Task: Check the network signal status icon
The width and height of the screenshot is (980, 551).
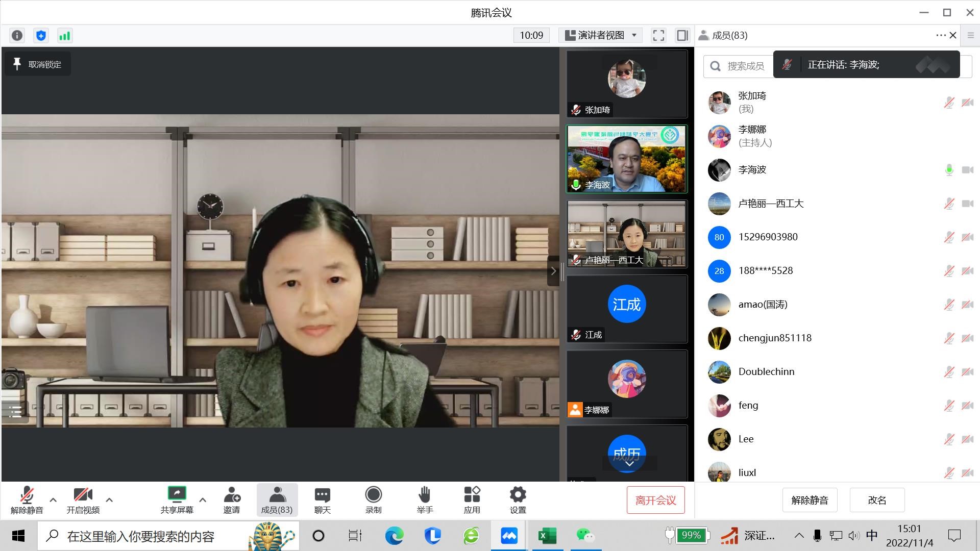Action: 65,35
